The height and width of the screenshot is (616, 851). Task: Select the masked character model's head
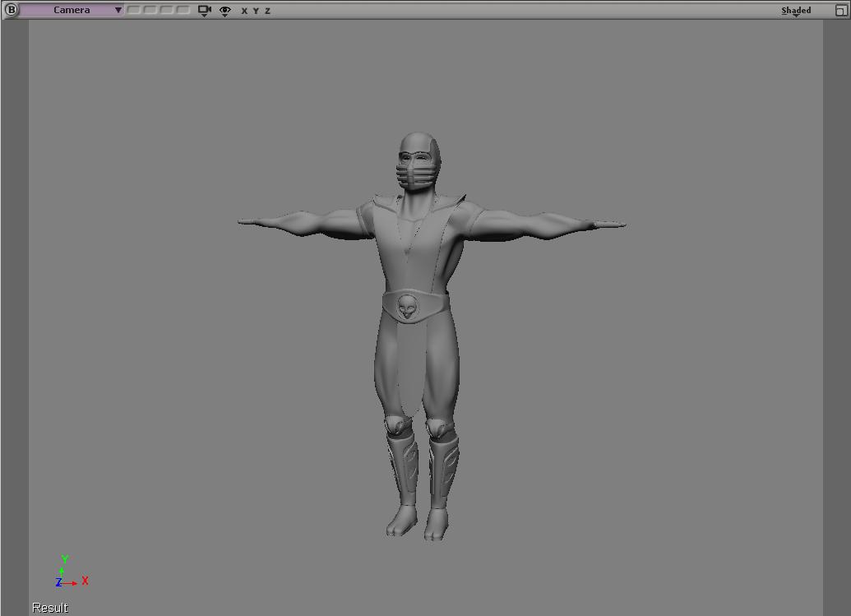pyautogui.click(x=418, y=161)
